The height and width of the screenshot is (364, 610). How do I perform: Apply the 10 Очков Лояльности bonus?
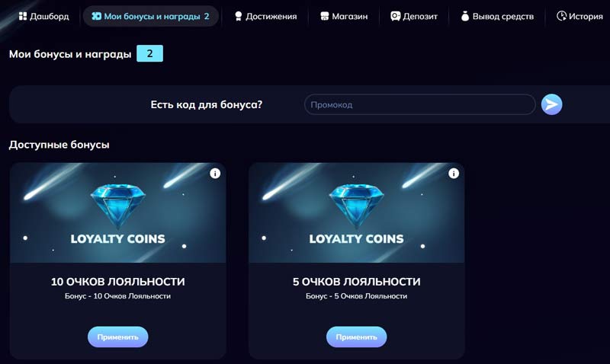coord(117,337)
